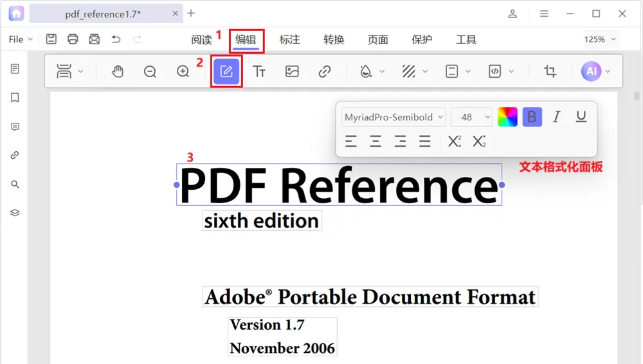Expand the AI dropdown arrow
The height and width of the screenshot is (364, 643).
[x=608, y=71]
